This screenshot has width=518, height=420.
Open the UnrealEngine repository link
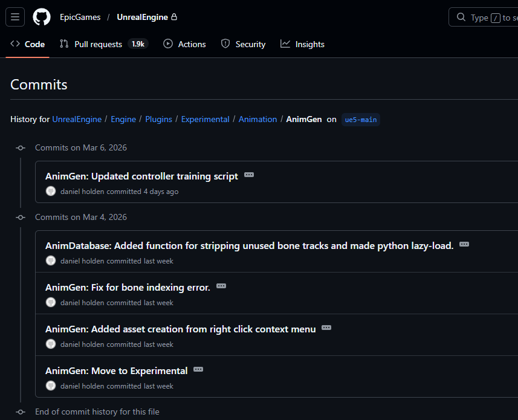click(x=143, y=17)
